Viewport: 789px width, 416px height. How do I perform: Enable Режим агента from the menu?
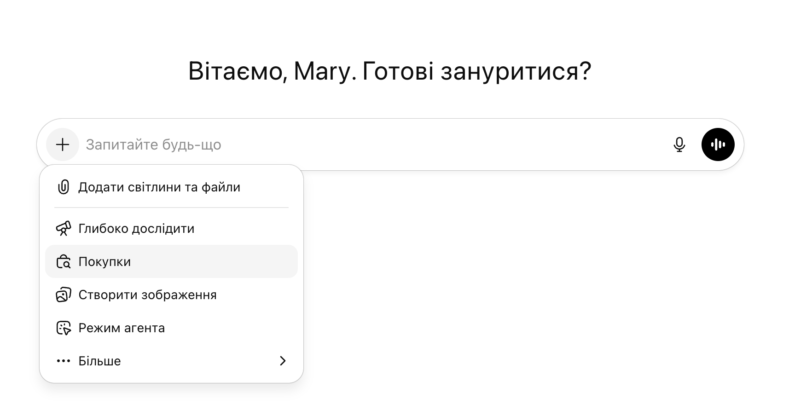121,328
